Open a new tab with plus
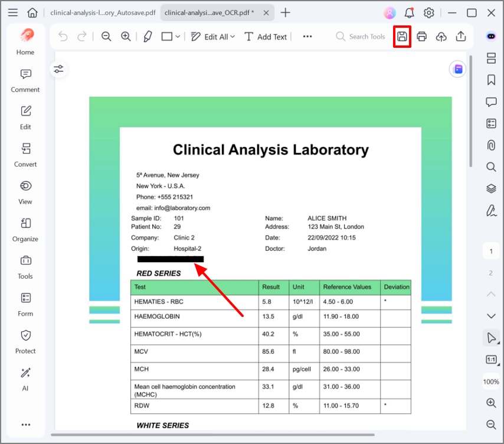Viewport: 504px width, 444px height. pos(285,12)
